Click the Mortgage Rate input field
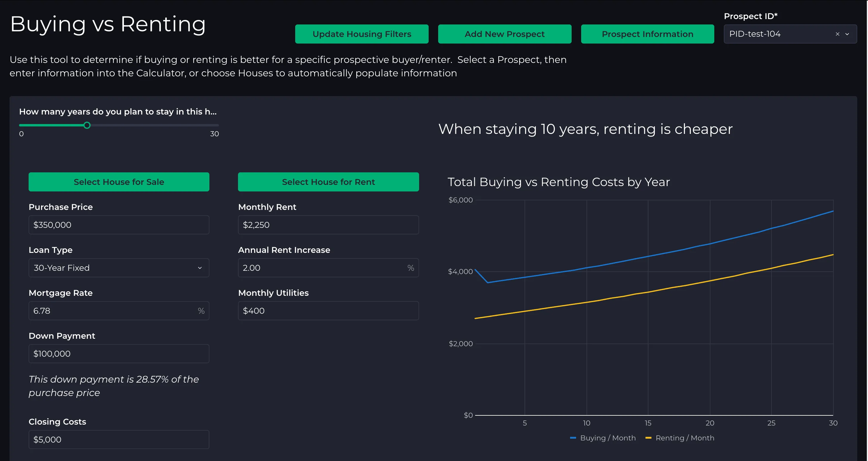The height and width of the screenshot is (461, 868). point(119,311)
